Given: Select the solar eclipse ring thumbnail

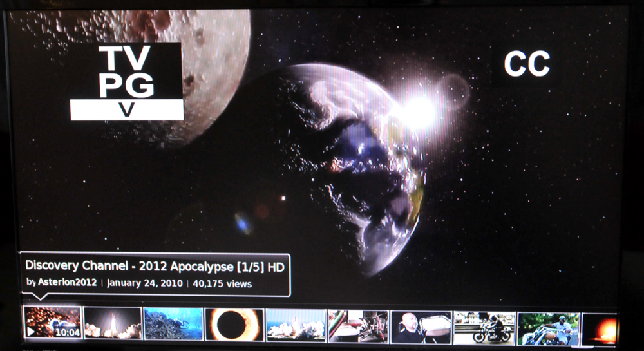Looking at the screenshot, I should 234,325.
